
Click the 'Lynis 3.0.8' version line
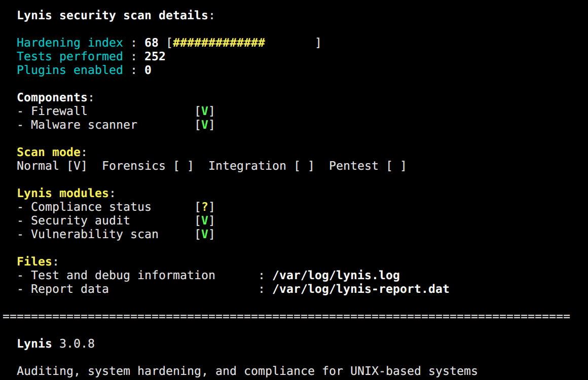point(56,344)
